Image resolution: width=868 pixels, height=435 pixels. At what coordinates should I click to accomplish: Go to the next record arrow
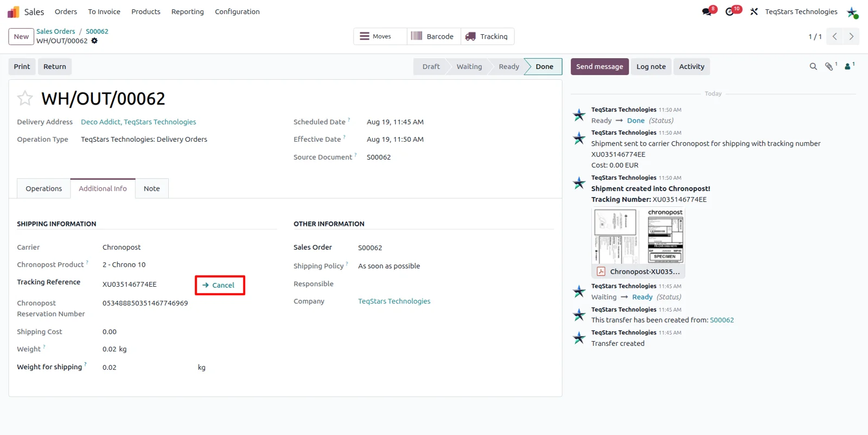click(x=852, y=36)
